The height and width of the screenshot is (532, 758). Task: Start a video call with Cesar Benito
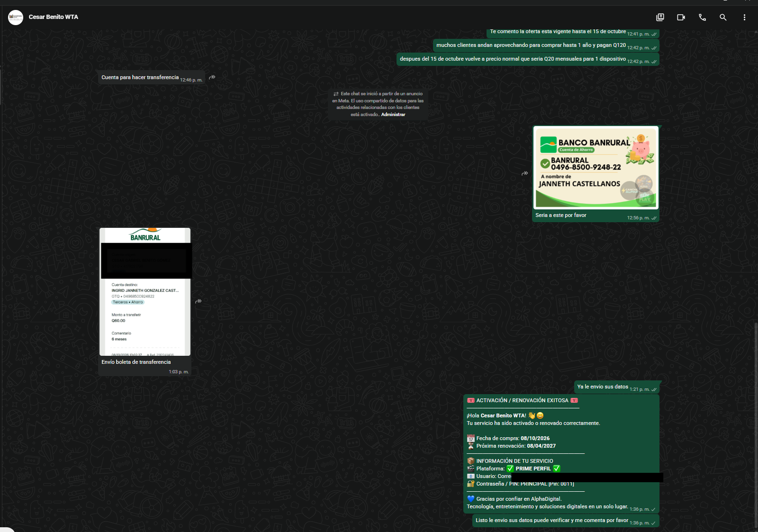681,17
